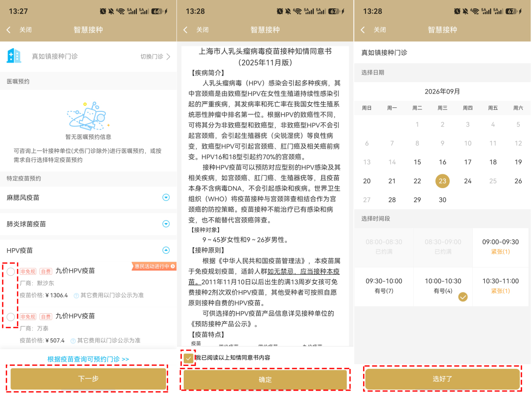Tap the blue clinic building icon
This screenshot has width=532, height=394.
[14, 56]
